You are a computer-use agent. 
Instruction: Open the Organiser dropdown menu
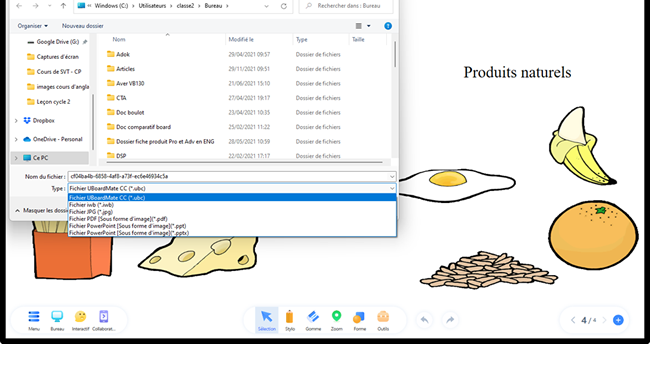coord(32,26)
